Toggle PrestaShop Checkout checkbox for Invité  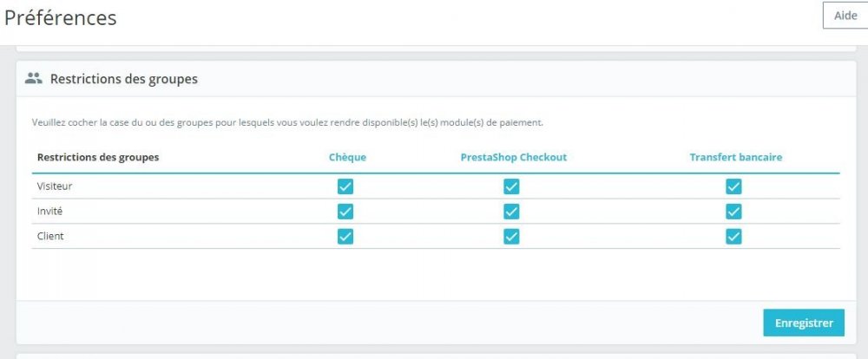click(511, 212)
